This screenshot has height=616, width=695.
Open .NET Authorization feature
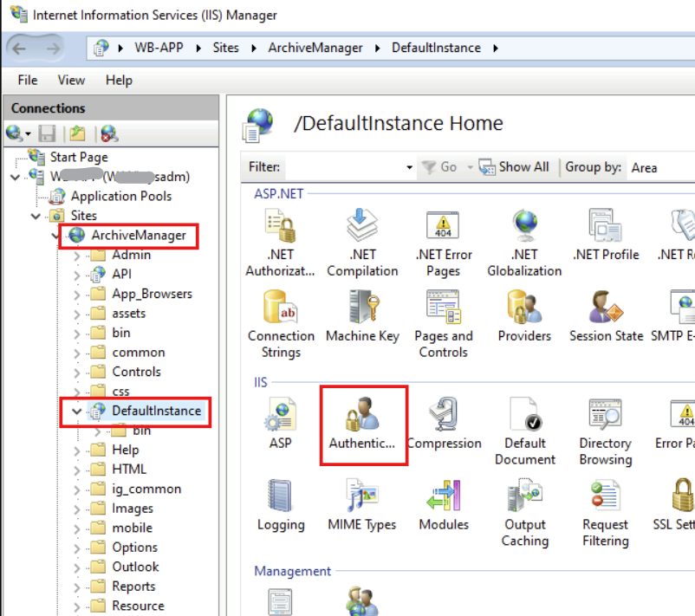(x=281, y=243)
